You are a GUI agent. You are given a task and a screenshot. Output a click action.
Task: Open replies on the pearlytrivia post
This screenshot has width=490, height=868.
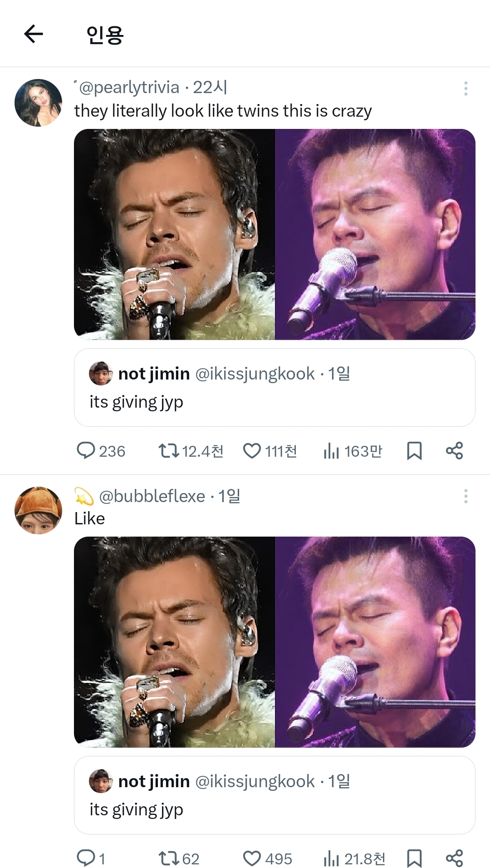tap(101, 451)
